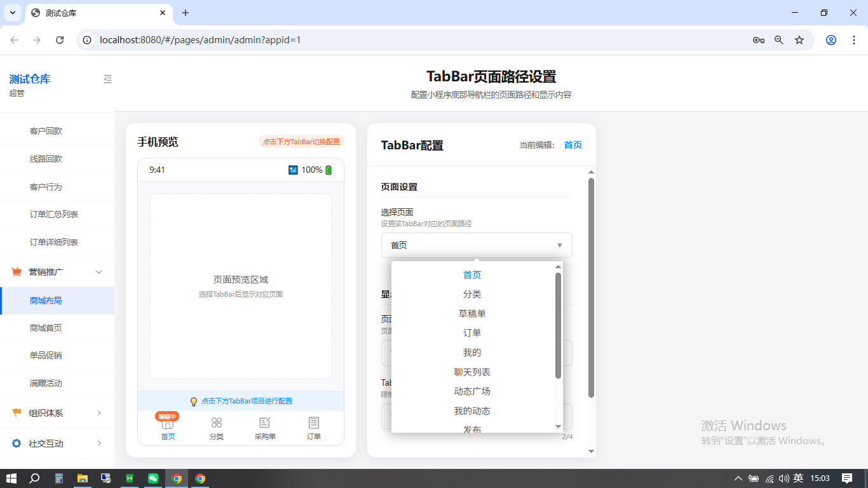The width and height of the screenshot is (868, 488).
Task: Select the 首页 home icon in the TabBar preview
Action: [x=168, y=422]
